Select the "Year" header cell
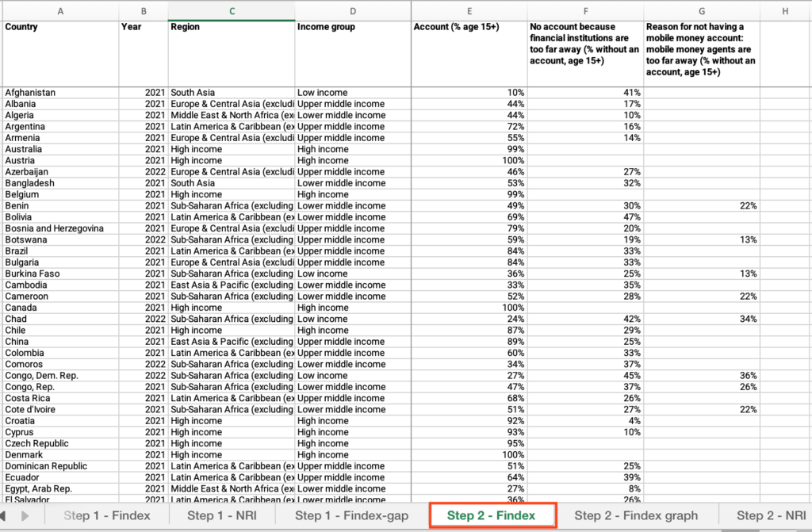The width and height of the screenshot is (812, 532). coord(144,54)
